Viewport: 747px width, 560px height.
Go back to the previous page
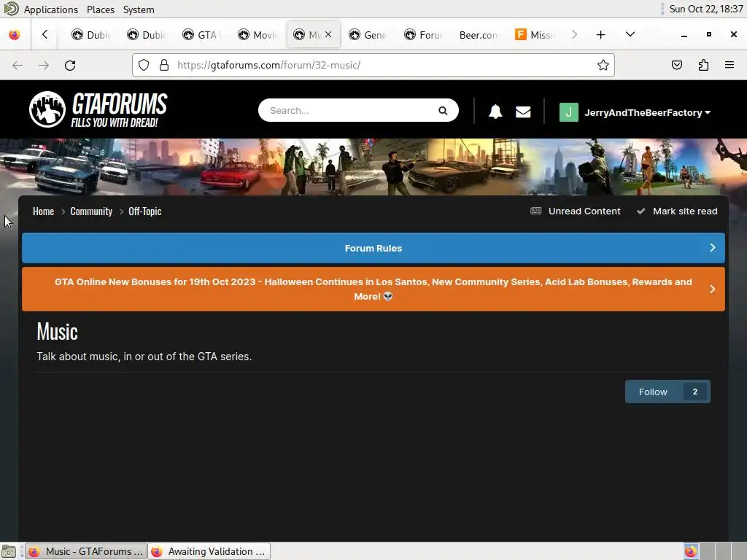[18, 65]
